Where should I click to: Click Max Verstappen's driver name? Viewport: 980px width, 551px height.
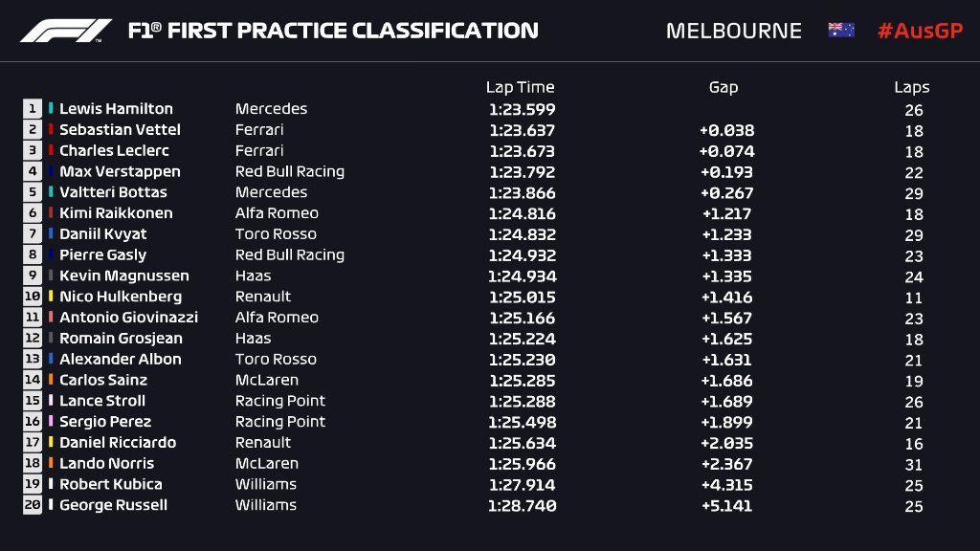(x=120, y=172)
